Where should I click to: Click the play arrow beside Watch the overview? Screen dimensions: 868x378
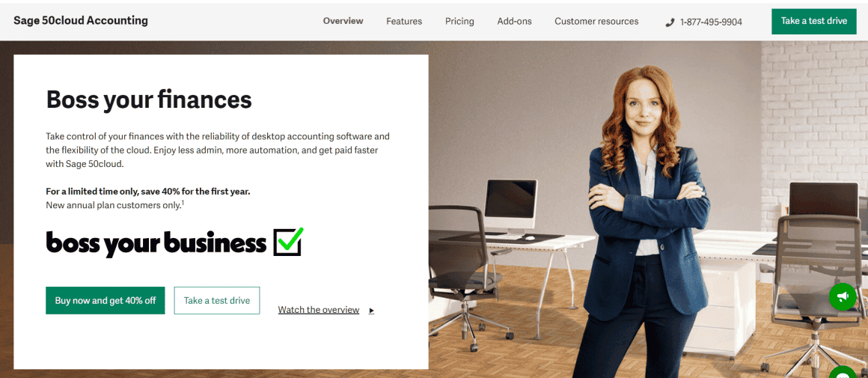click(371, 311)
